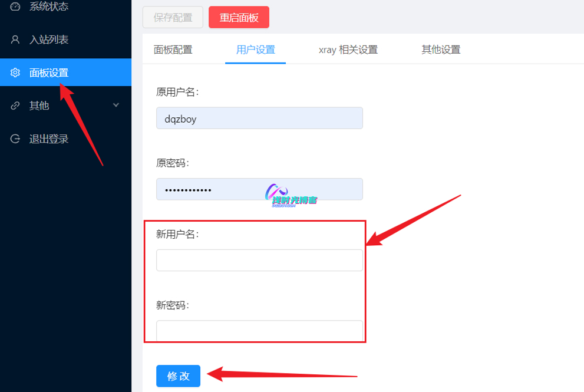Click the inbound list user icon
The width and height of the screenshot is (584, 392).
15,39
